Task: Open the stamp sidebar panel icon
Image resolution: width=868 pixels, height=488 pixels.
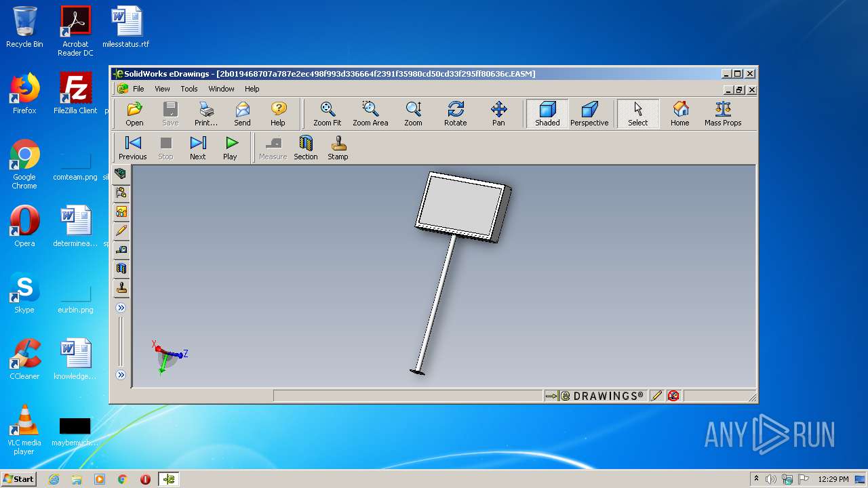Action: [x=121, y=288]
